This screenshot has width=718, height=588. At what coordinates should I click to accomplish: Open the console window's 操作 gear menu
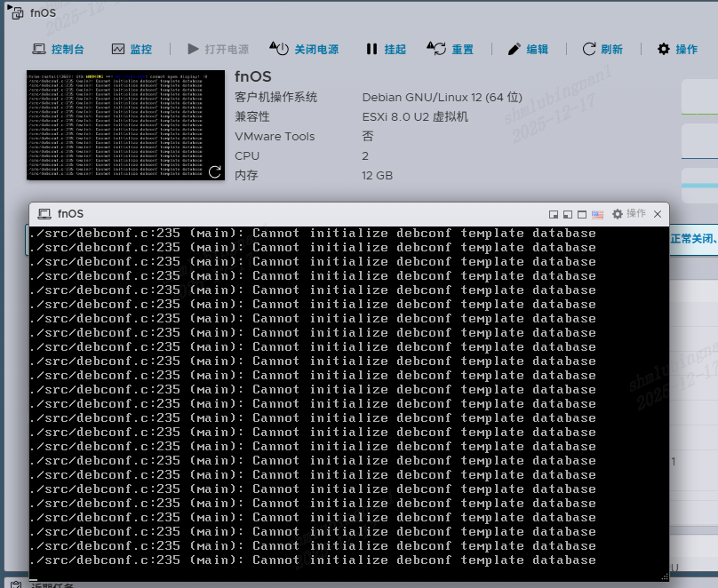[x=629, y=214]
